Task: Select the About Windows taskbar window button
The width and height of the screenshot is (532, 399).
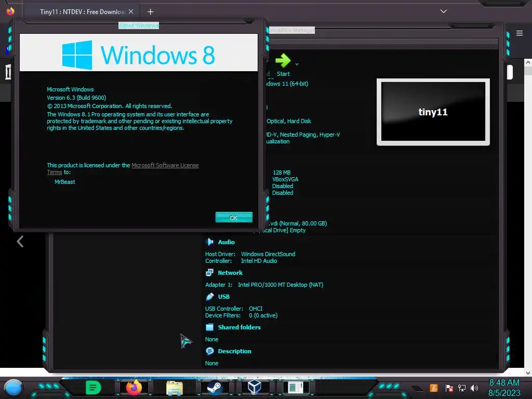Action: click(x=295, y=388)
